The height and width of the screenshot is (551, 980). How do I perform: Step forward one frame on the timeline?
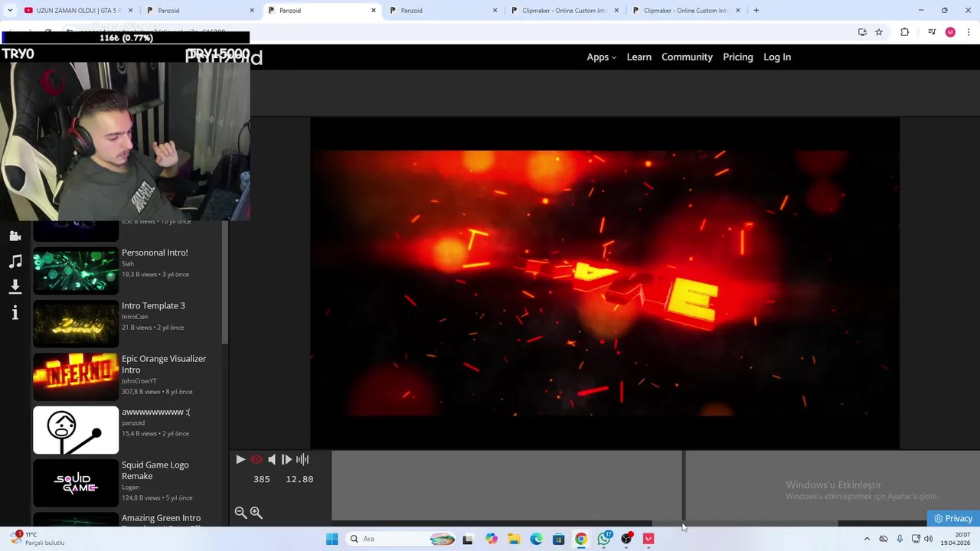click(286, 459)
